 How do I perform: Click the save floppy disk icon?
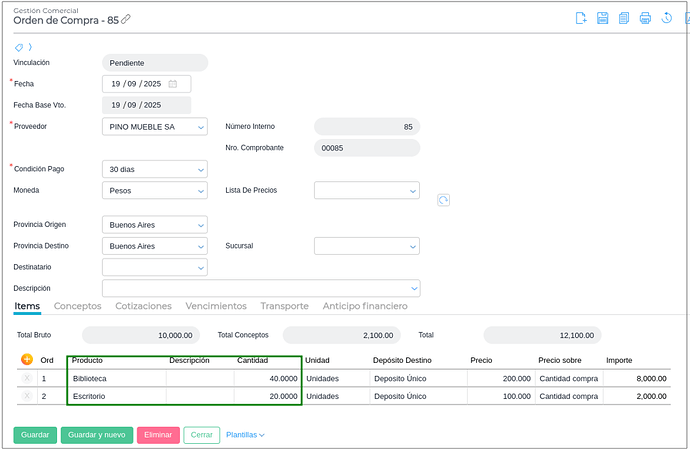coord(602,18)
